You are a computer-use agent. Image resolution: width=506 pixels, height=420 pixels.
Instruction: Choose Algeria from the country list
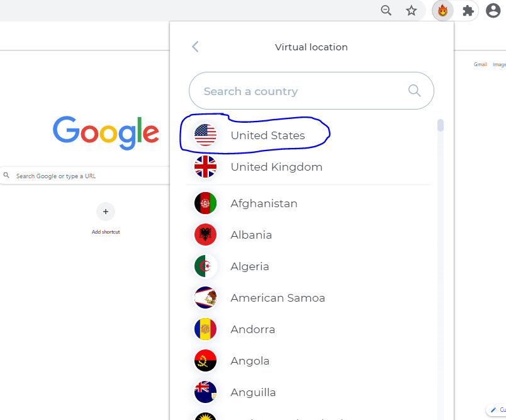250,266
